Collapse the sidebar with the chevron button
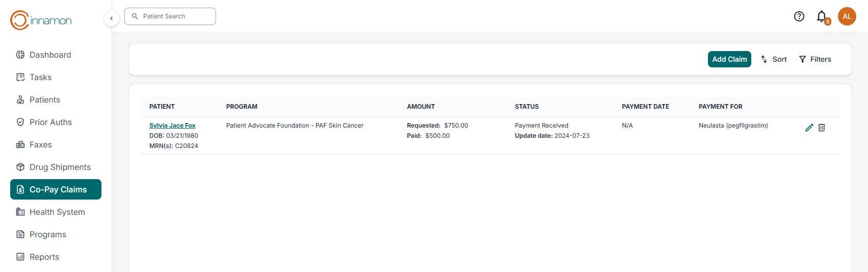 [112, 18]
